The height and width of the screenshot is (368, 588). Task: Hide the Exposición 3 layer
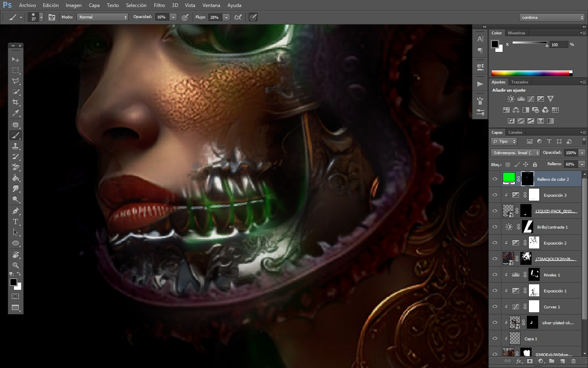pyautogui.click(x=495, y=195)
